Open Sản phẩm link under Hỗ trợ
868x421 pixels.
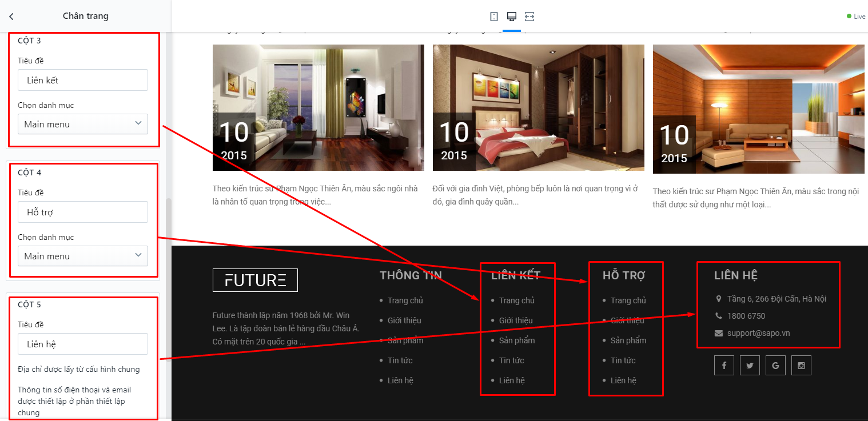pos(628,340)
